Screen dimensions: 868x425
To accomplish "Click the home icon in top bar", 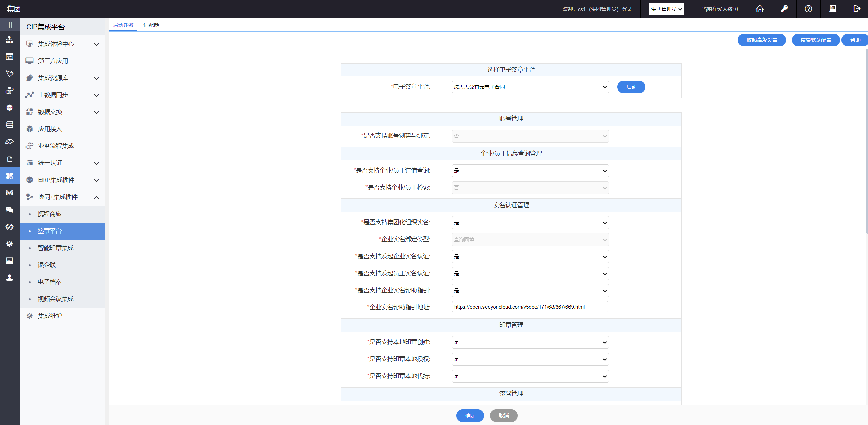I will pyautogui.click(x=759, y=9).
